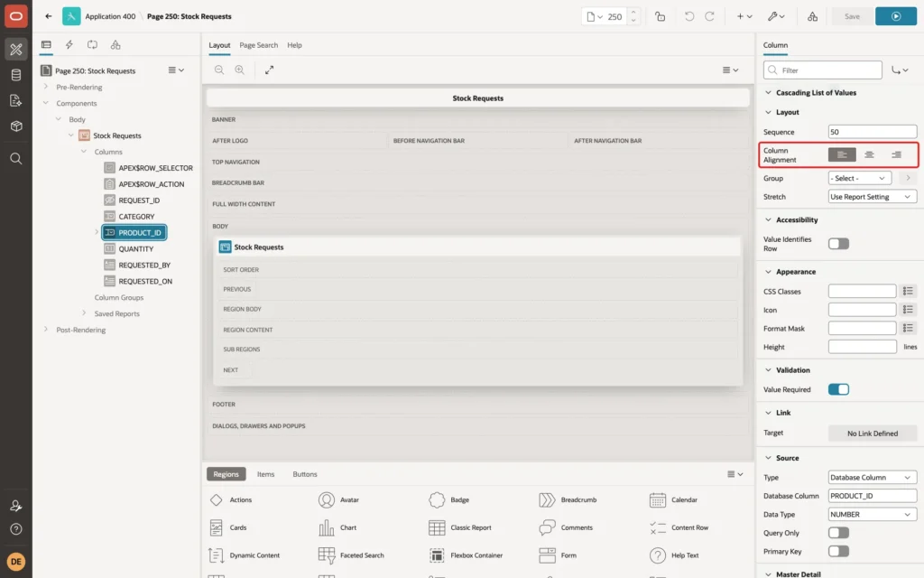Expand the Saved Reports tree node
Image resolution: width=924 pixels, height=578 pixels.
[x=84, y=313]
